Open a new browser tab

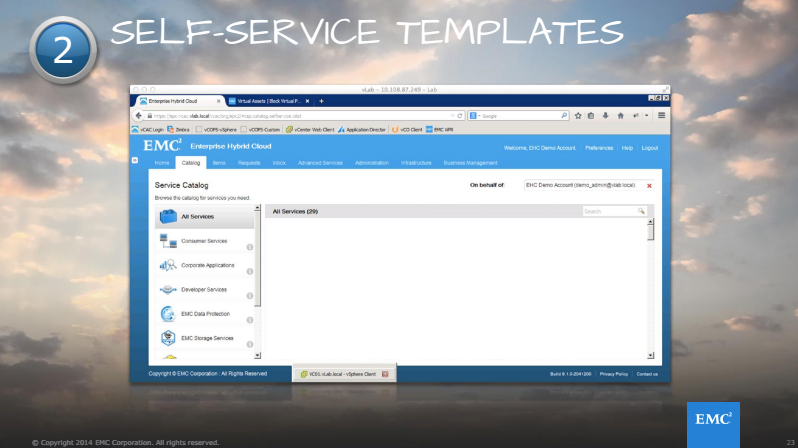pyautogui.click(x=321, y=101)
